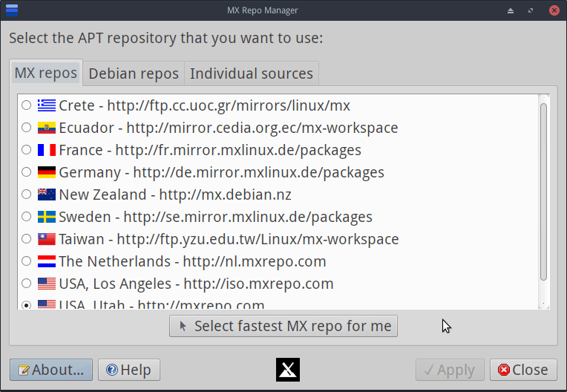Image resolution: width=567 pixels, height=392 pixels.
Task: Click the Ecuador flag icon
Action: pos(47,128)
